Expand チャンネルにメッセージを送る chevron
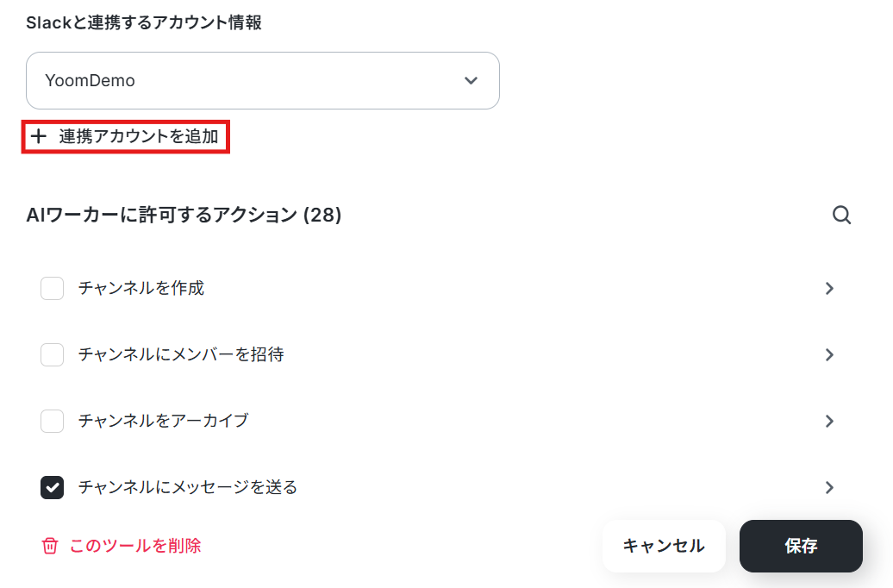This screenshot has width=893, height=588. click(829, 488)
